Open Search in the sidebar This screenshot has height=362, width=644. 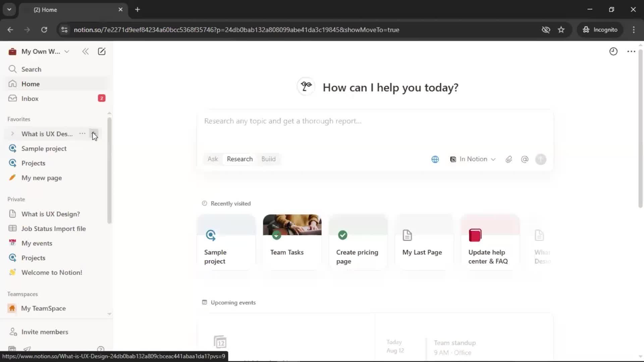(x=57, y=69)
